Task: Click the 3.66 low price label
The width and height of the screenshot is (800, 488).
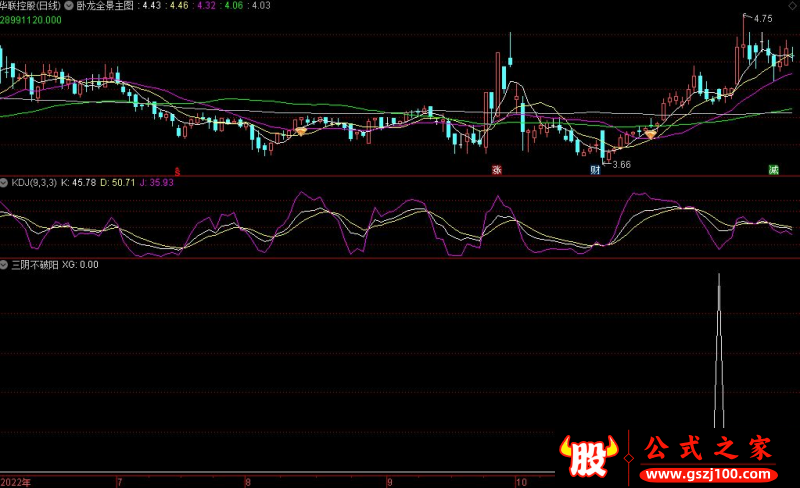Action: pyautogui.click(x=621, y=164)
